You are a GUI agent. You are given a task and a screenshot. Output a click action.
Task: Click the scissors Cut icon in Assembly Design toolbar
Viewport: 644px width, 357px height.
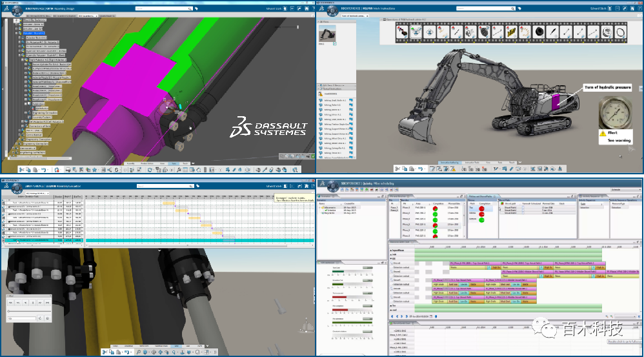[x=21, y=169]
